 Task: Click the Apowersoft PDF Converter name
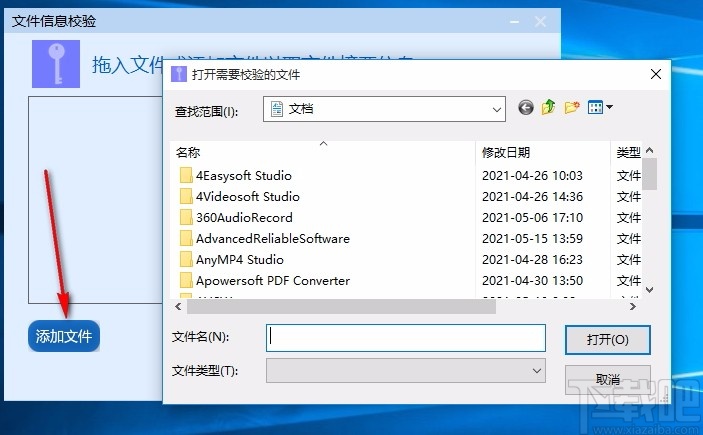(273, 281)
